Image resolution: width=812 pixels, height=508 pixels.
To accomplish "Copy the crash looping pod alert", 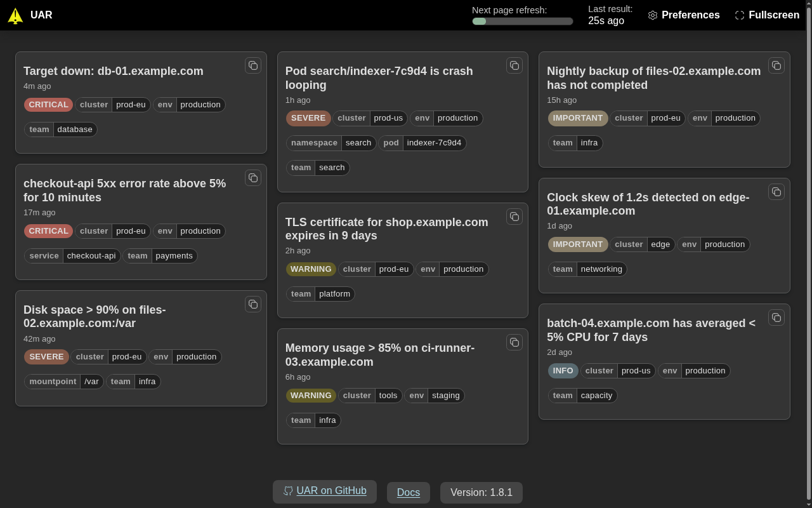I will [514, 65].
